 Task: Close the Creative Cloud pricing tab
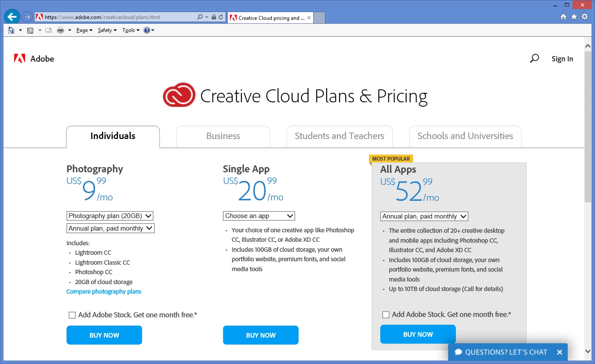click(x=309, y=18)
